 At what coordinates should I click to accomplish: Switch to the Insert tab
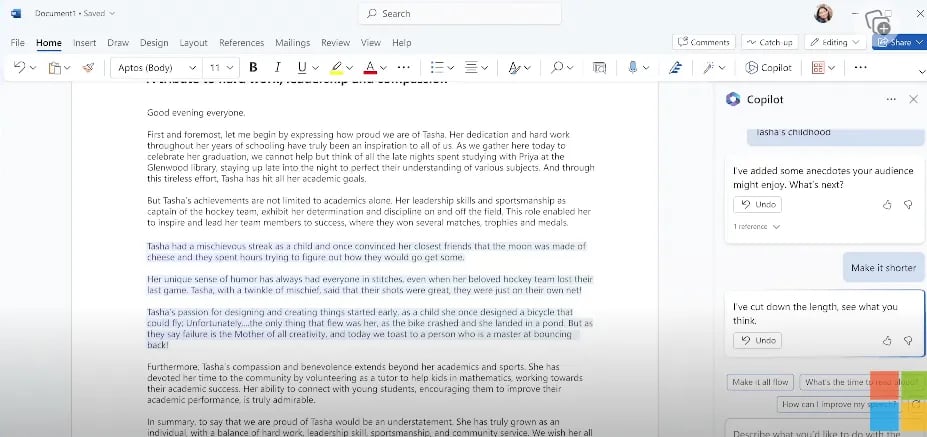point(85,43)
